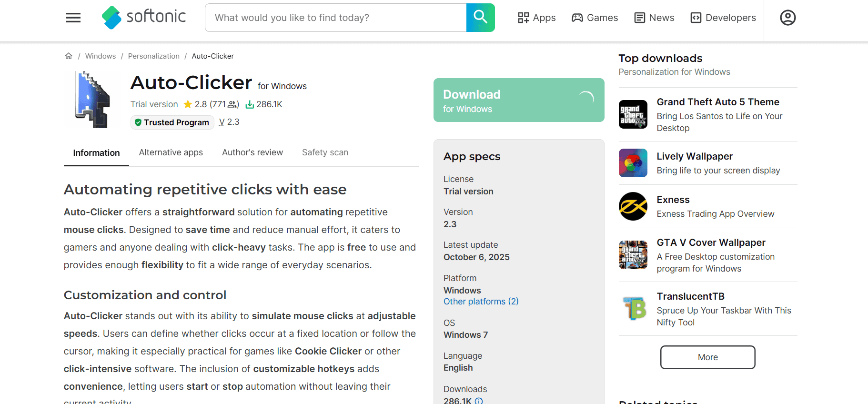Select the Lively Wallpaper icon
This screenshot has height=404, width=868.
pyautogui.click(x=633, y=163)
